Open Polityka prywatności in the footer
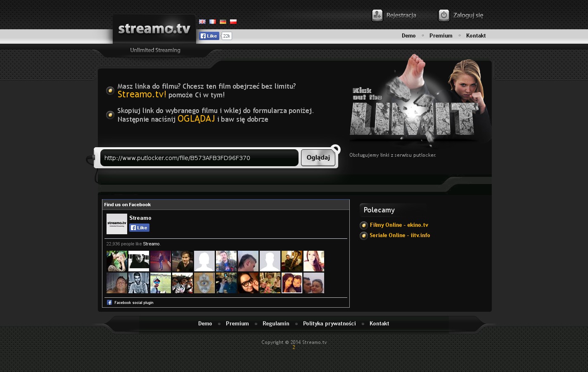Viewport: 588px width, 372px height. click(x=329, y=324)
